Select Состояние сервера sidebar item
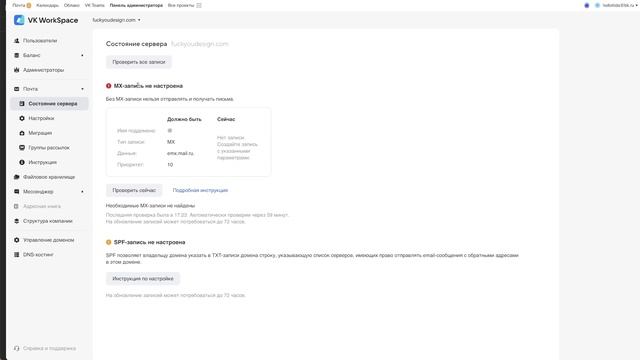Image resolution: width=640 pixels, height=360 pixels. click(x=49, y=104)
